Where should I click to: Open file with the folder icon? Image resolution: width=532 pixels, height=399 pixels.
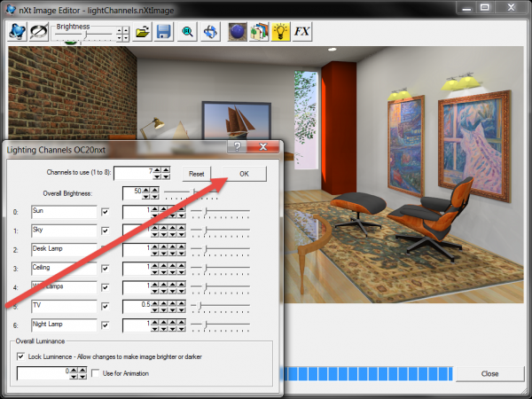click(x=142, y=32)
